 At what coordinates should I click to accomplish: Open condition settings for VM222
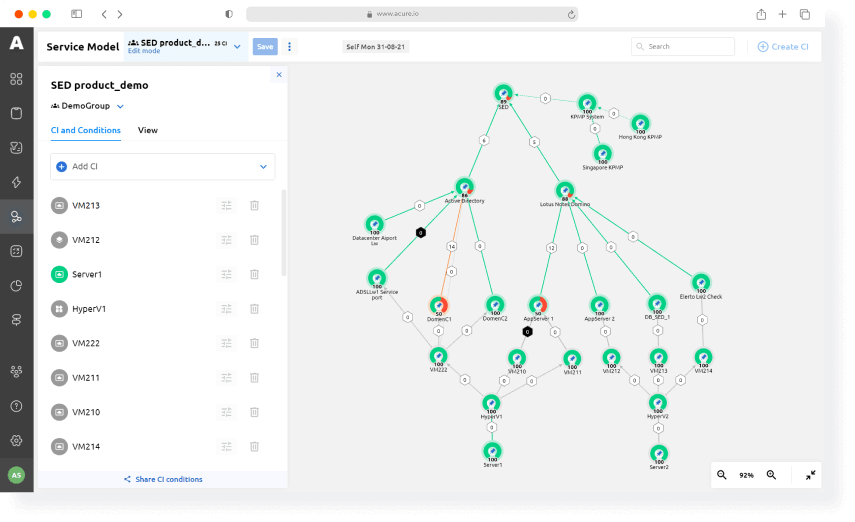coord(226,343)
